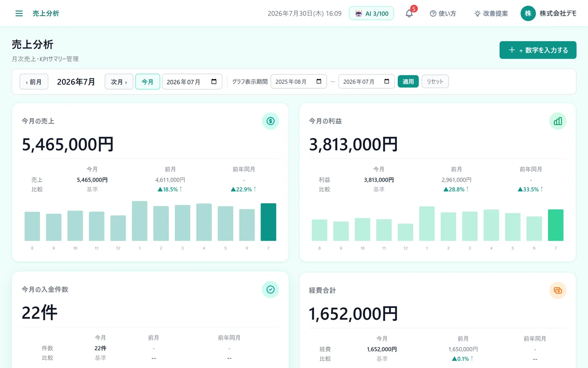
Task: Select month 12 bar in profit chart
Action: pyautogui.click(x=405, y=232)
